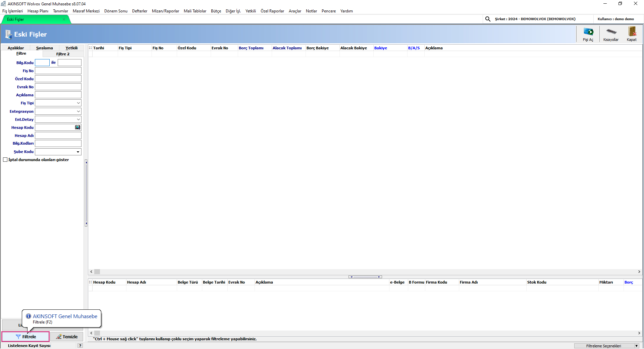
Task: Click the magnifier search icon beside Şirket
Action: tap(488, 19)
